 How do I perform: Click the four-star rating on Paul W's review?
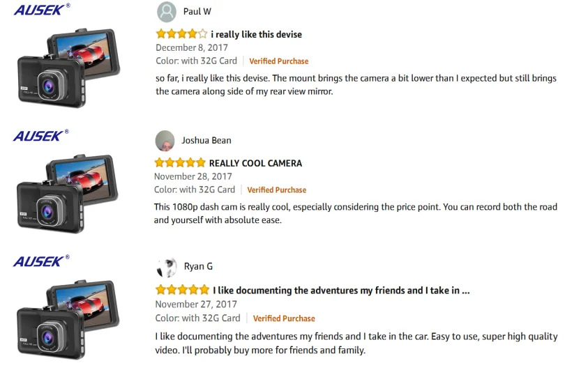pyautogui.click(x=181, y=34)
